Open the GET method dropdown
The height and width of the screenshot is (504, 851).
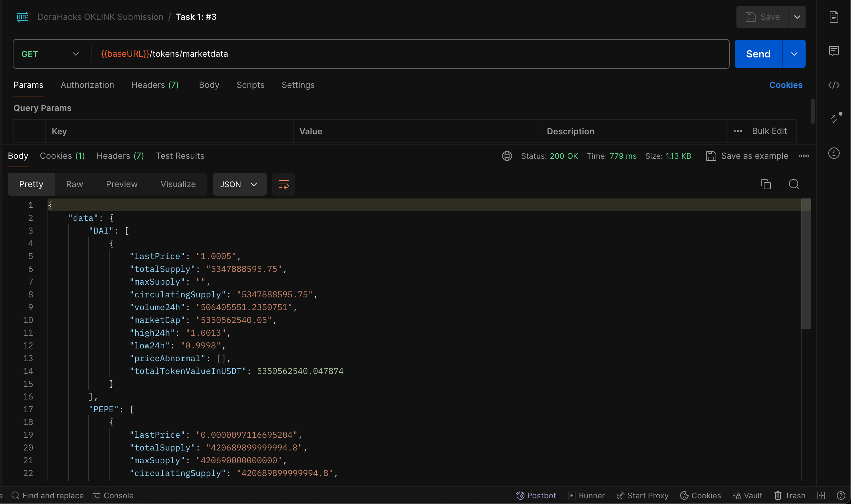click(x=50, y=54)
